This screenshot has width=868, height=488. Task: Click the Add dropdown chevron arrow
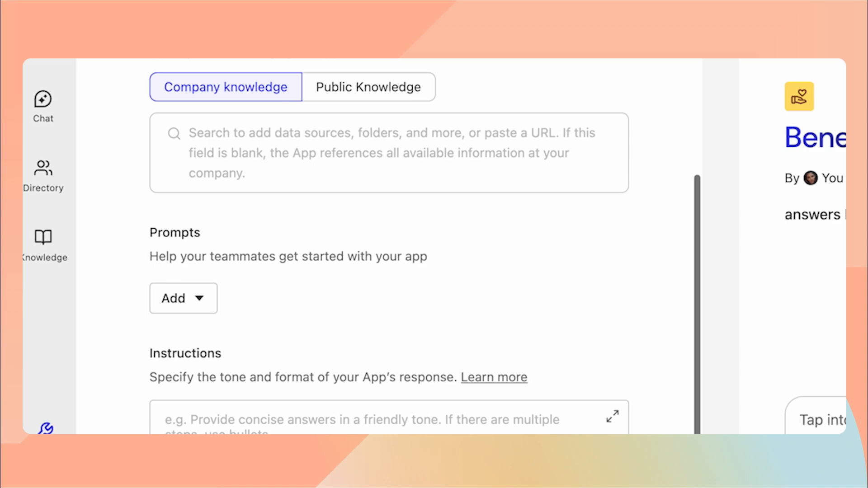point(199,298)
